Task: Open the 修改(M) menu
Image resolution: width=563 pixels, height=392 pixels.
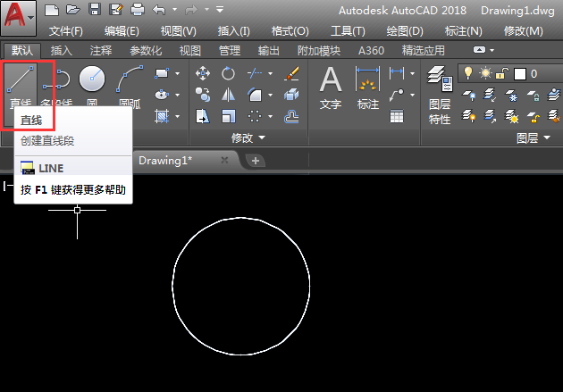Action: pos(523,31)
